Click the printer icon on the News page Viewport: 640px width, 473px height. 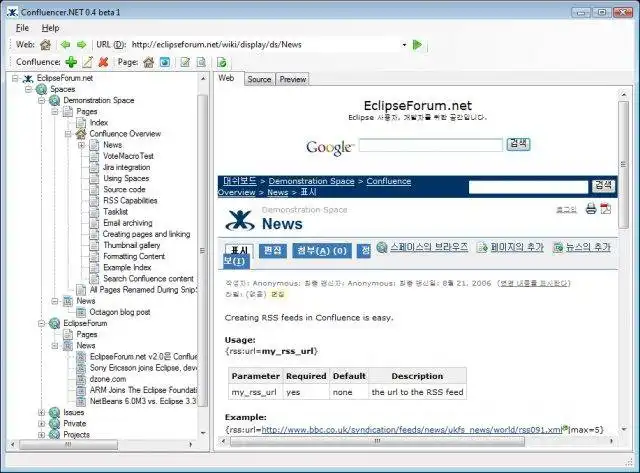click(591, 209)
